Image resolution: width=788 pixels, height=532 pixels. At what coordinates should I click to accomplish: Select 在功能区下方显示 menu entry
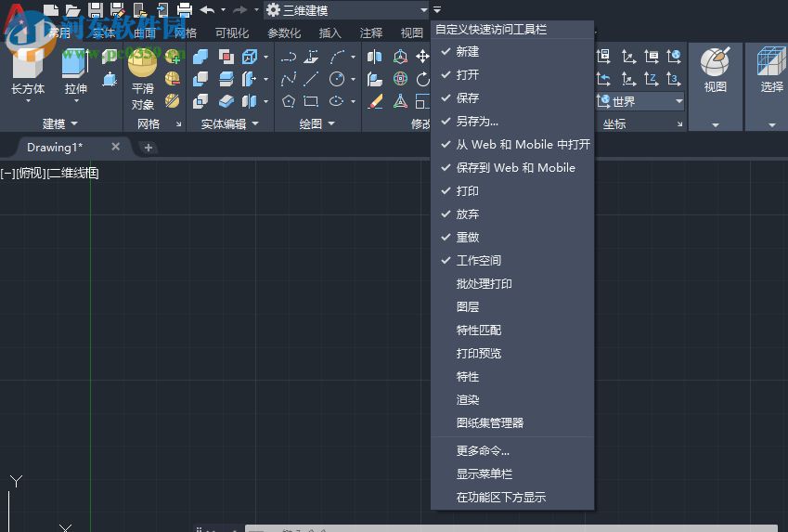click(x=512, y=497)
